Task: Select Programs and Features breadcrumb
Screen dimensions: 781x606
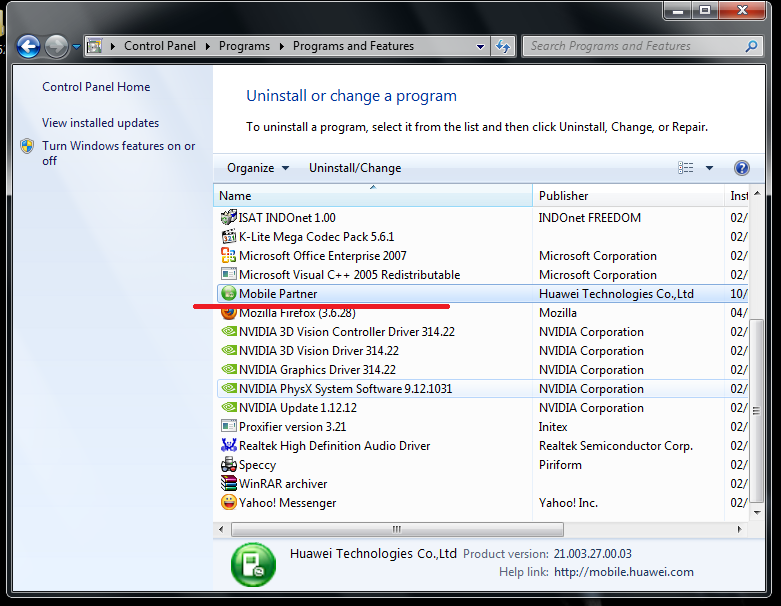Action: 353,46
